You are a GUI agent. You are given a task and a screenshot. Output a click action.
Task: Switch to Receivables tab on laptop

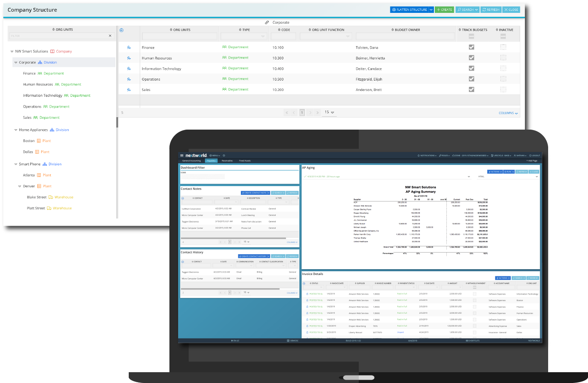coord(227,161)
